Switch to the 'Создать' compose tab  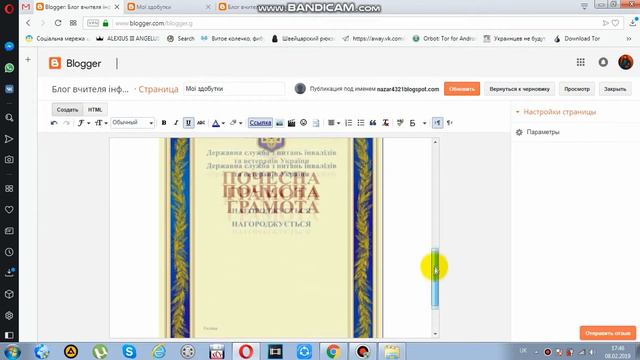click(x=67, y=110)
